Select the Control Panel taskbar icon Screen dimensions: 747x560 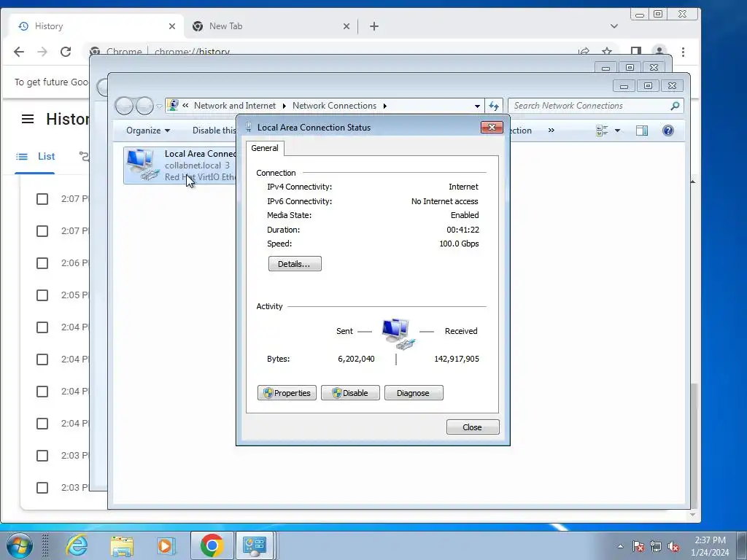(x=255, y=545)
